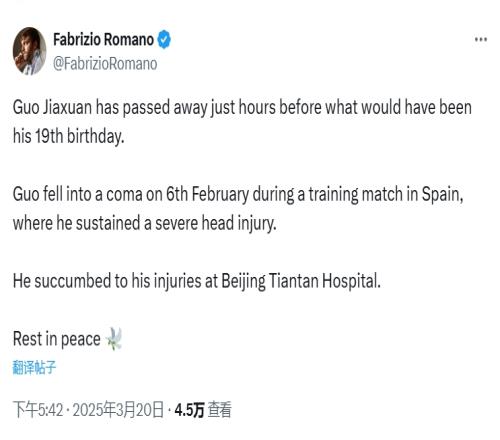Click the 'Rest in peace' text
The width and height of the screenshot is (500, 440).
[56, 339]
